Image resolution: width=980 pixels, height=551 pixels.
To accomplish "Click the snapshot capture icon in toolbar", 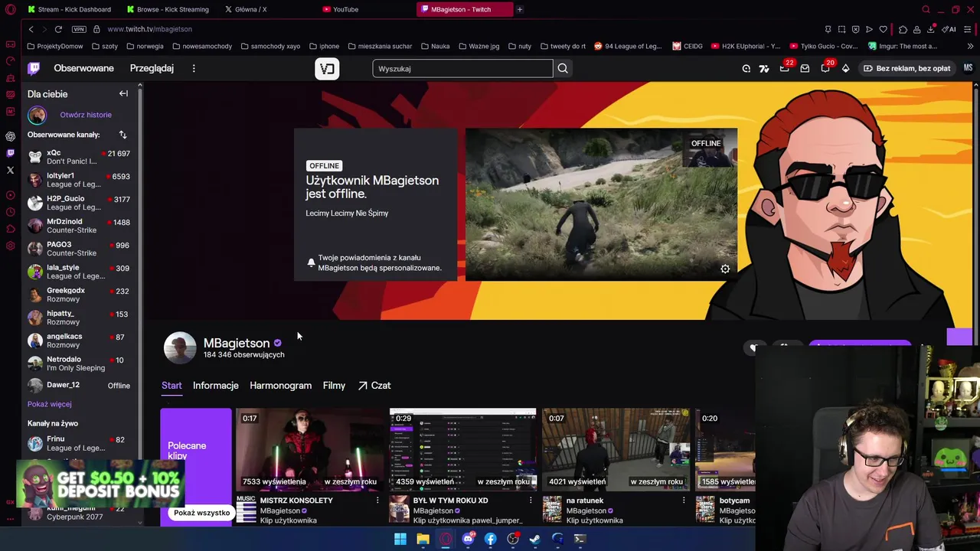I will [x=841, y=29].
